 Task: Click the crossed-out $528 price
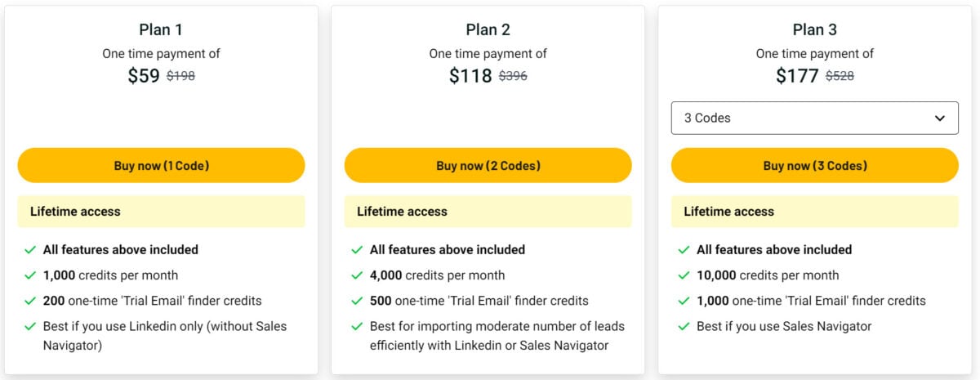pos(840,76)
